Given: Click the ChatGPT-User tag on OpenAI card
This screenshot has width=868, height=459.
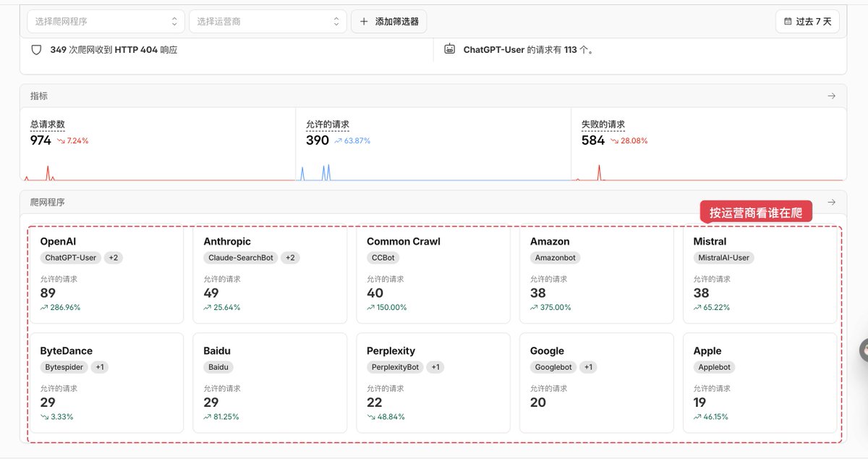Looking at the screenshot, I should [x=71, y=258].
